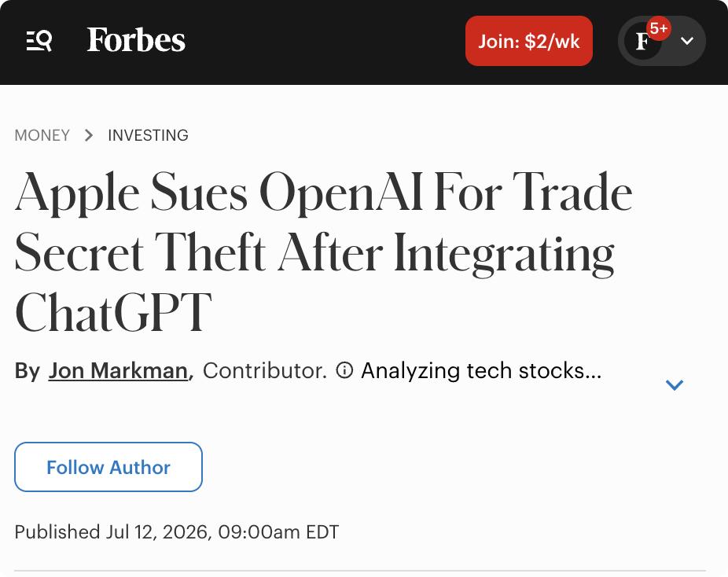728x577 pixels.
Task: Click the Join: $2/wk button
Action: tap(529, 41)
